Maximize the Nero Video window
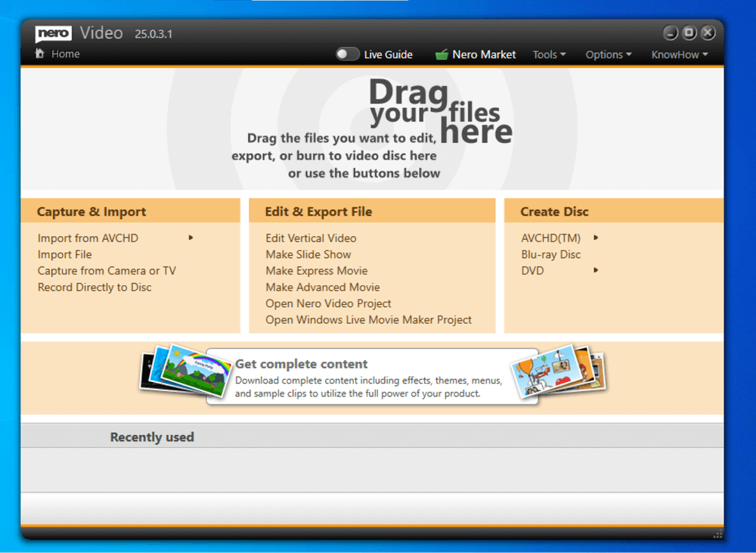756x553 pixels. click(x=689, y=33)
